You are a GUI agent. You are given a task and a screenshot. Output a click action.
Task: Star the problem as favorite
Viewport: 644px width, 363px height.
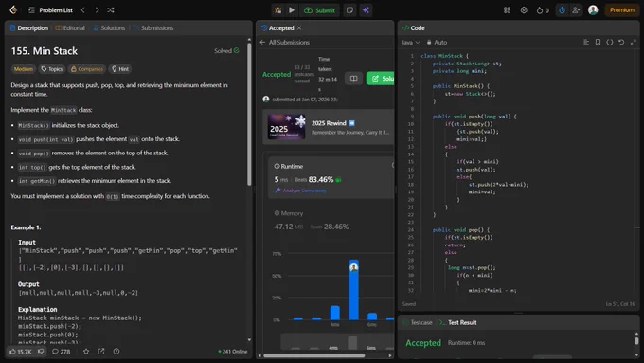[x=86, y=352]
